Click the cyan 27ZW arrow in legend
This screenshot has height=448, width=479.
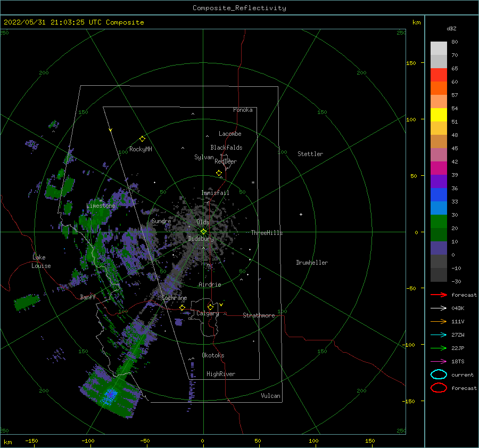coord(439,335)
